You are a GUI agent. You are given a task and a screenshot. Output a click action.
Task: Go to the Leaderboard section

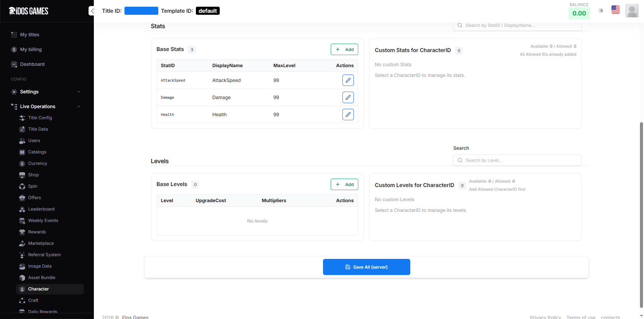[41, 209]
